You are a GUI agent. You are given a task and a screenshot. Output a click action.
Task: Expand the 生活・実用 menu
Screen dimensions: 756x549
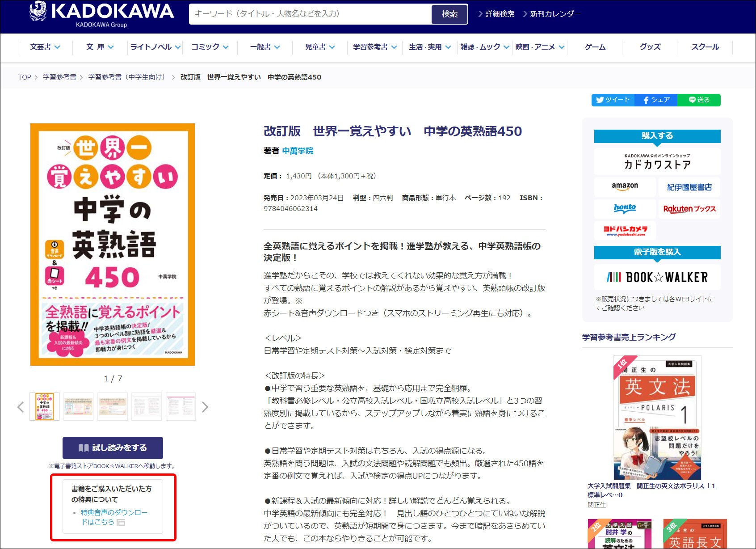[430, 47]
